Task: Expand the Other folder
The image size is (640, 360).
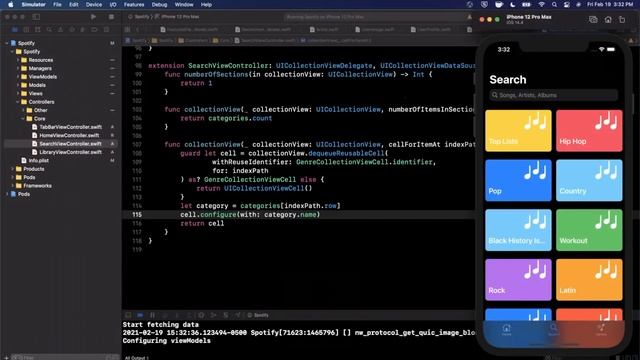Action: click(23, 110)
